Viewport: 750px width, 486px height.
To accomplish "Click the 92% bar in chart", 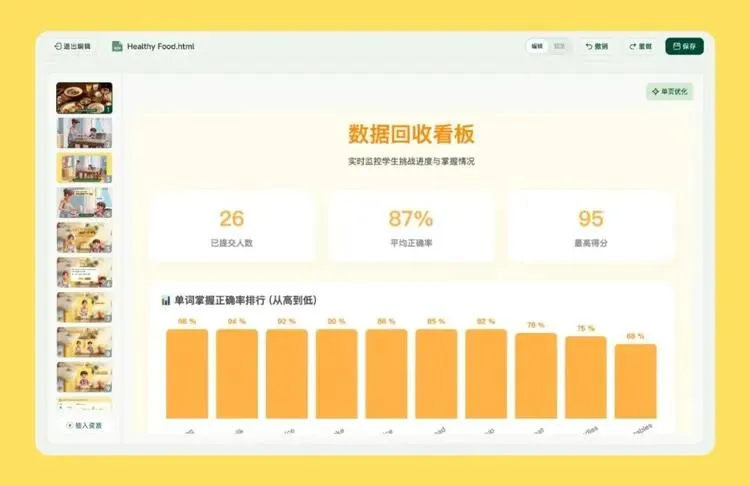I will pyautogui.click(x=287, y=374).
